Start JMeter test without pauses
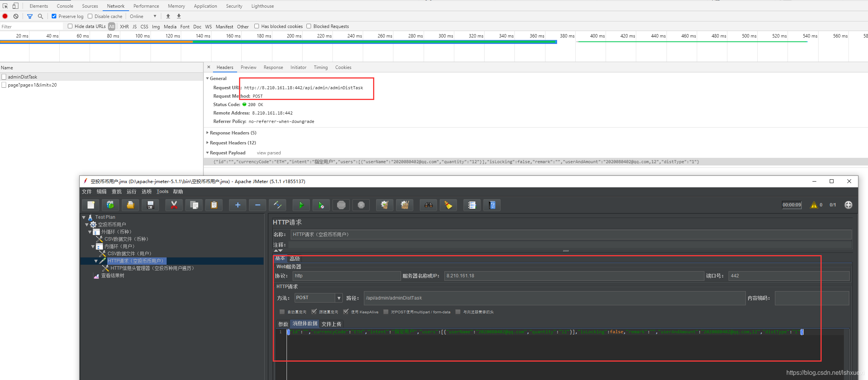868x380 pixels. coord(321,205)
